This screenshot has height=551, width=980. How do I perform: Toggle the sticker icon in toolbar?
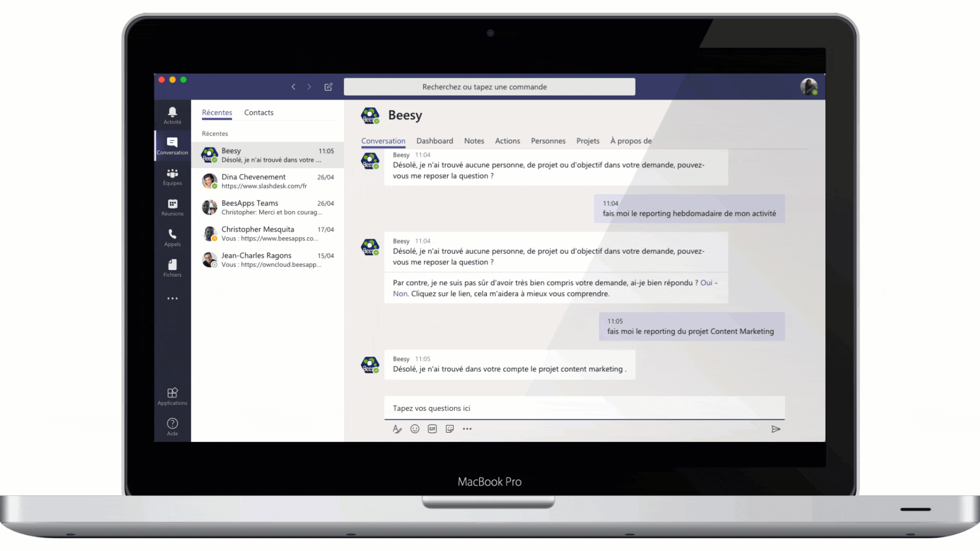click(x=450, y=429)
